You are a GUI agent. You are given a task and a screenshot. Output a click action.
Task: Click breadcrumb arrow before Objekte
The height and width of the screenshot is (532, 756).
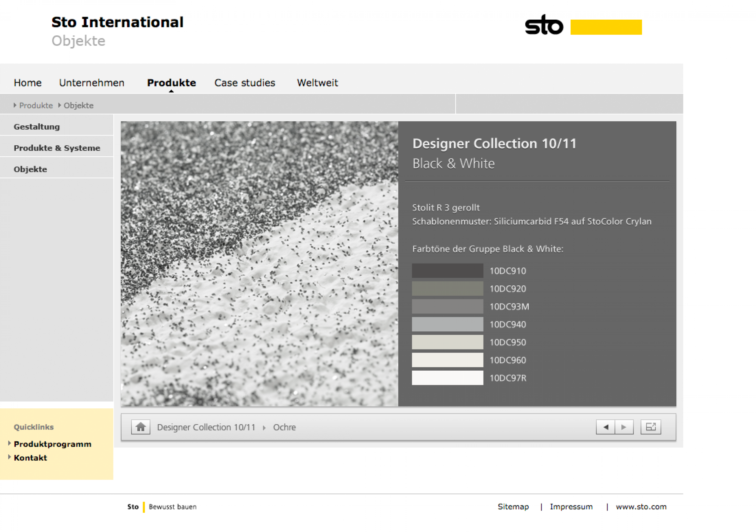pyautogui.click(x=60, y=105)
